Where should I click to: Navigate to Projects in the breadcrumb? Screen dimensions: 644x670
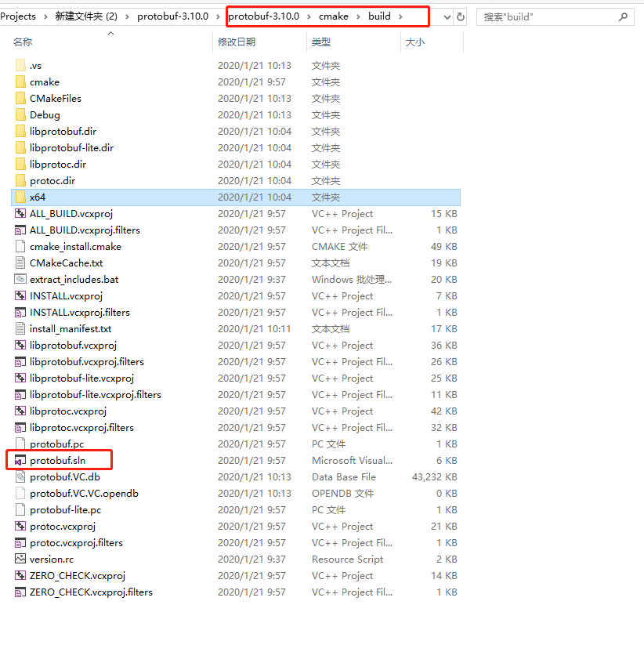(18, 16)
